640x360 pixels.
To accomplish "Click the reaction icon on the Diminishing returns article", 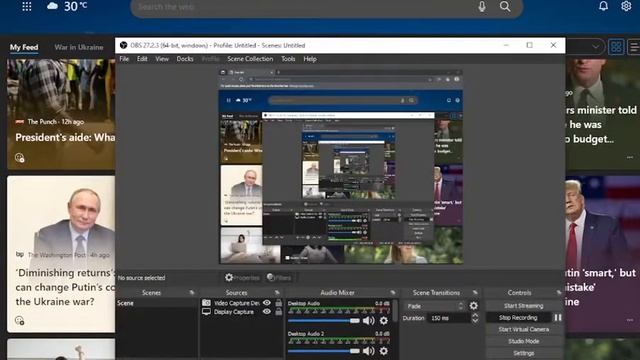I will (20, 321).
